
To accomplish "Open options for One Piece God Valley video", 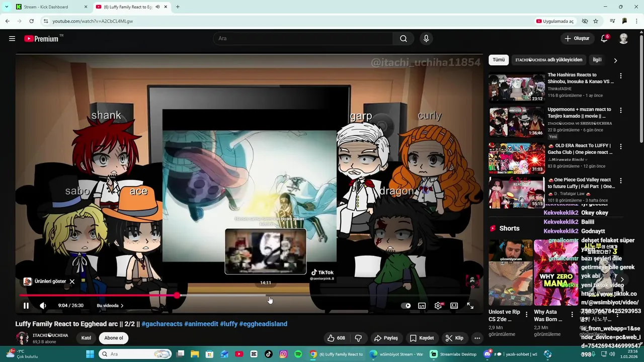I will click(620, 180).
